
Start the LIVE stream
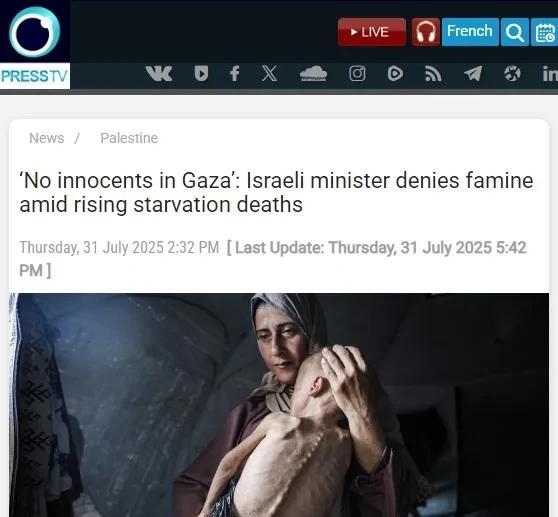click(x=372, y=32)
